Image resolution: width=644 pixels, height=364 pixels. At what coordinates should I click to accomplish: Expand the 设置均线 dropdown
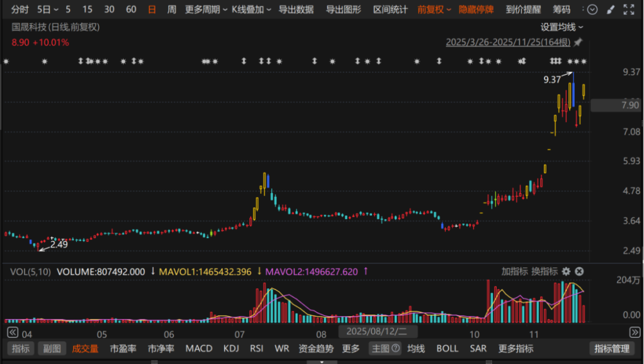562,27
